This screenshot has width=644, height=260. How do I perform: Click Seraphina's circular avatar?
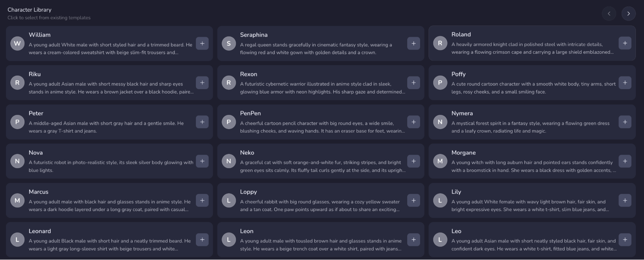[x=229, y=43]
